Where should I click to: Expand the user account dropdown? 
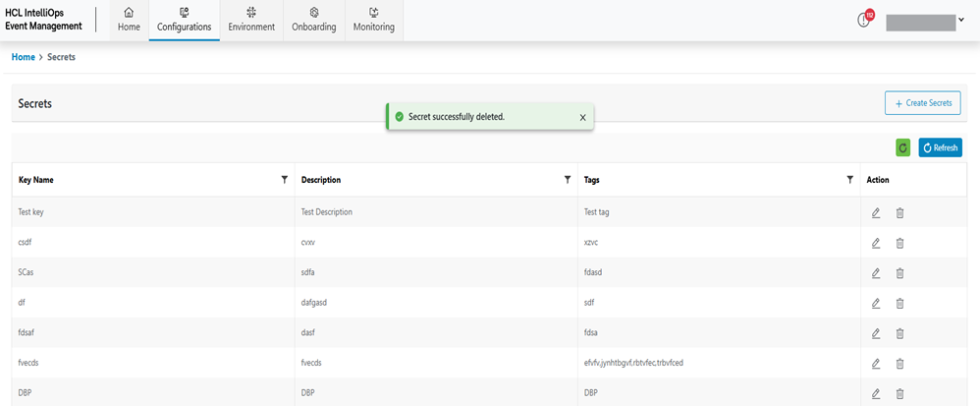point(960,21)
